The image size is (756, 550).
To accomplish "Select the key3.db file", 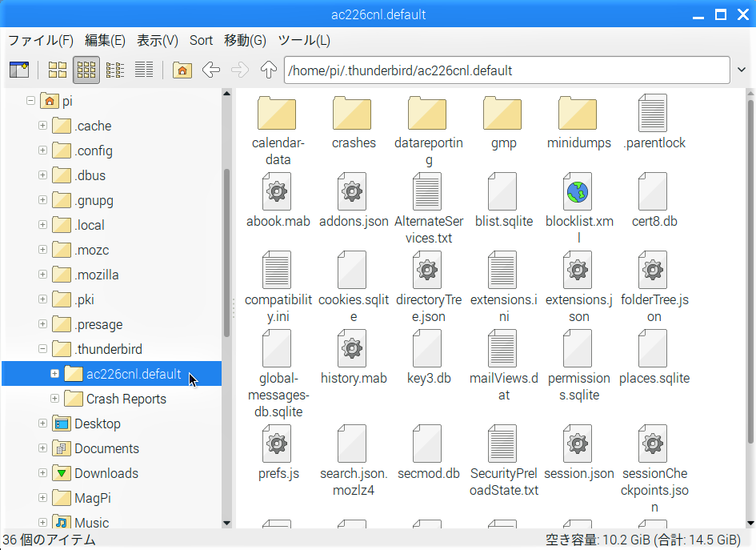I will click(x=429, y=358).
